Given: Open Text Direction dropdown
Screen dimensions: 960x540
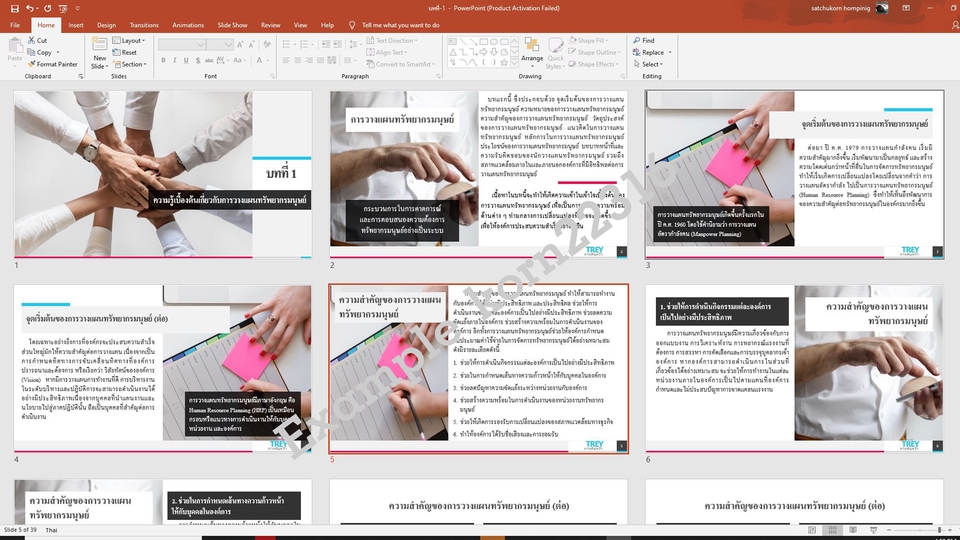Looking at the screenshot, I should tap(392, 40).
